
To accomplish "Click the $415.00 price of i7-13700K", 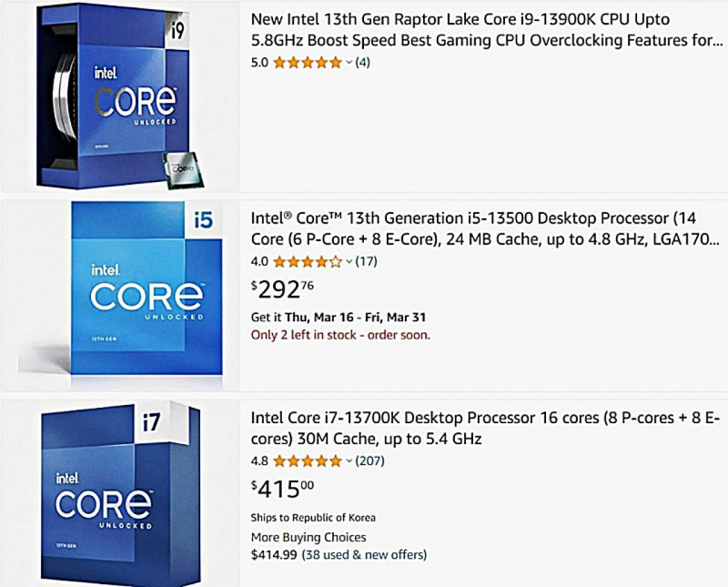I will pos(282,490).
